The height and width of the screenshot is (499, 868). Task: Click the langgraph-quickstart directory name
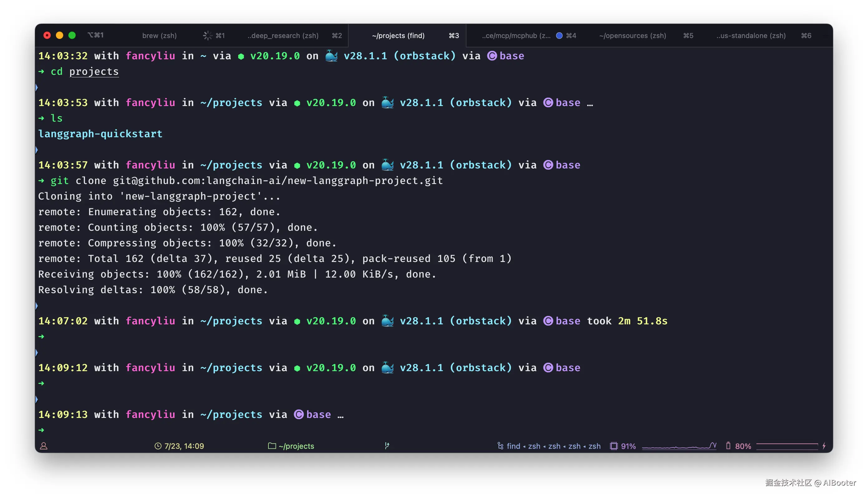pyautogui.click(x=100, y=134)
